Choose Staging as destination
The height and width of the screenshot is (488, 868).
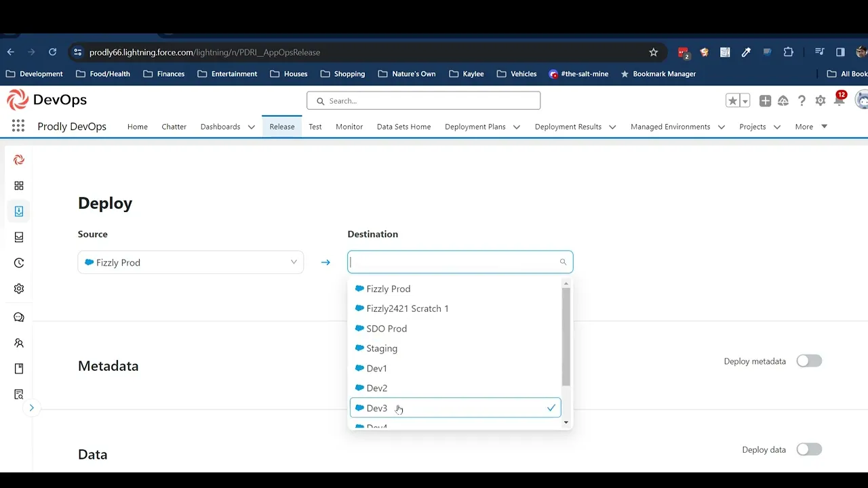tap(455, 348)
